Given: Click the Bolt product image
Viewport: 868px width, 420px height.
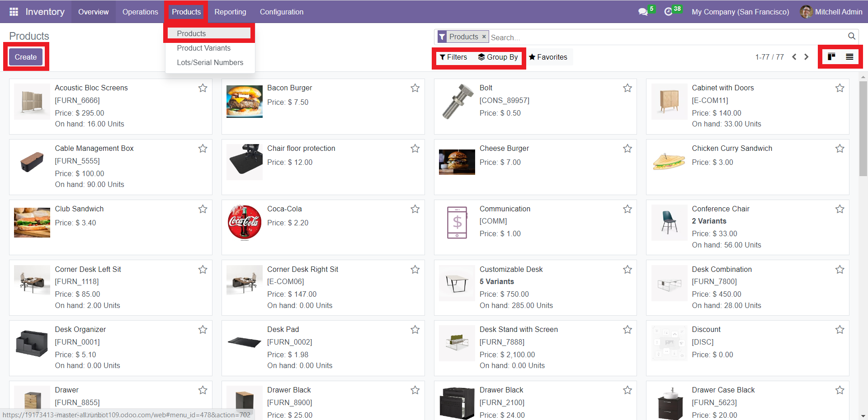Looking at the screenshot, I should 457,102.
